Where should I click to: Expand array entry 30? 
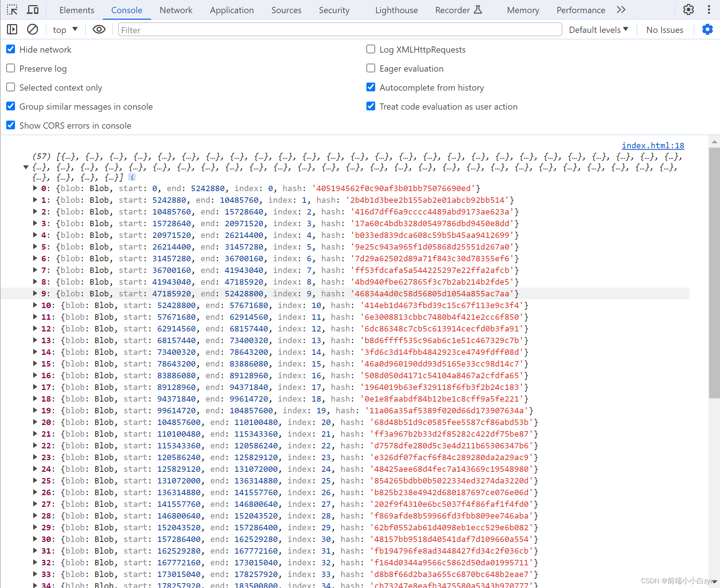click(35, 539)
